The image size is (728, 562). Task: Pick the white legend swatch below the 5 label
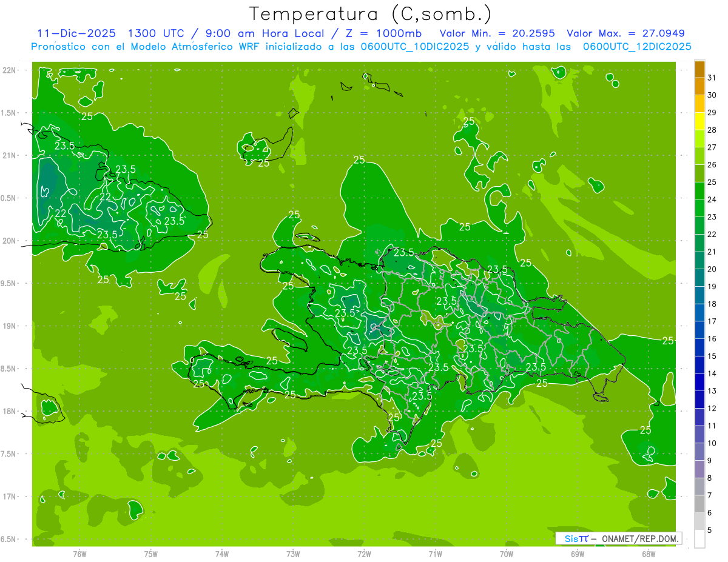tap(699, 538)
